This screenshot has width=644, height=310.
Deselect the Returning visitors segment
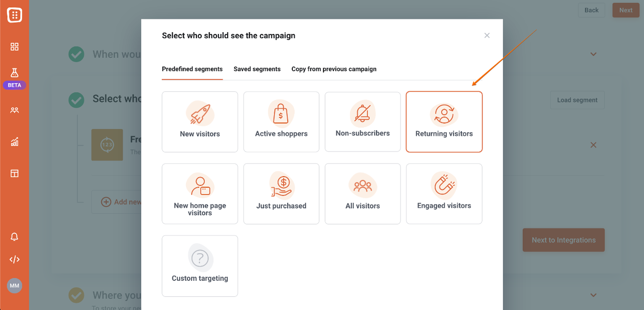[x=444, y=122]
